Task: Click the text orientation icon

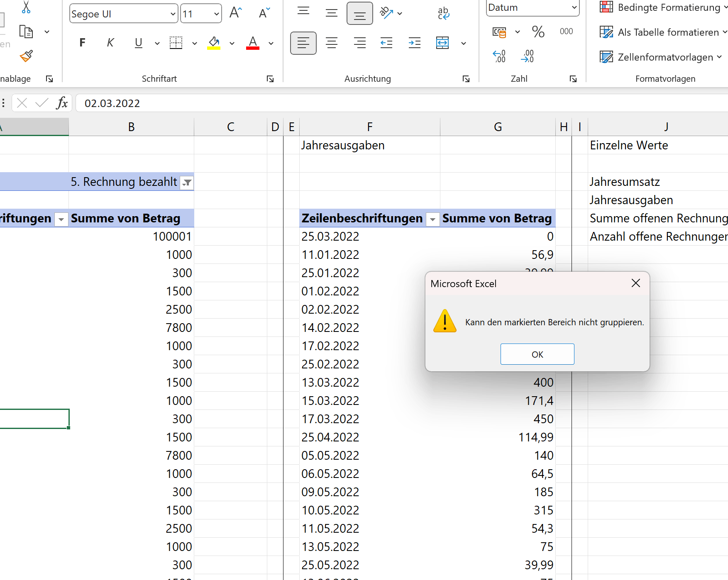Action: pos(387,13)
